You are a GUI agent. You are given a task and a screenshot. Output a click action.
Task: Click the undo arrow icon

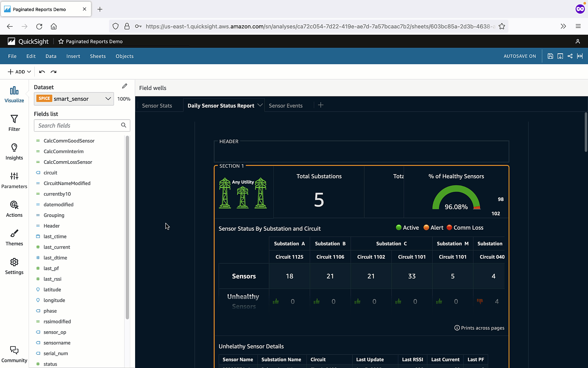pyautogui.click(x=42, y=72)
